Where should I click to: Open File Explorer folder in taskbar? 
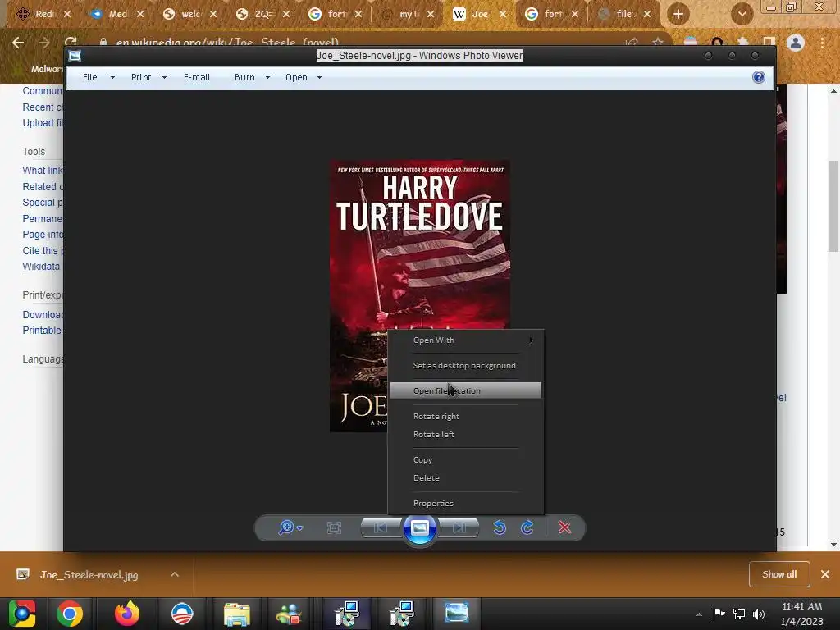237,614
